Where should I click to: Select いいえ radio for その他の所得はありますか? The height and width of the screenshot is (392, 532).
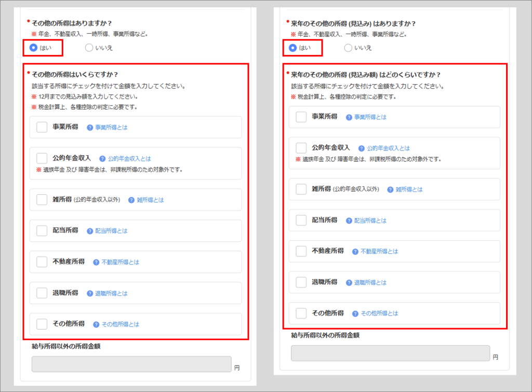click(x=89, y=48)
